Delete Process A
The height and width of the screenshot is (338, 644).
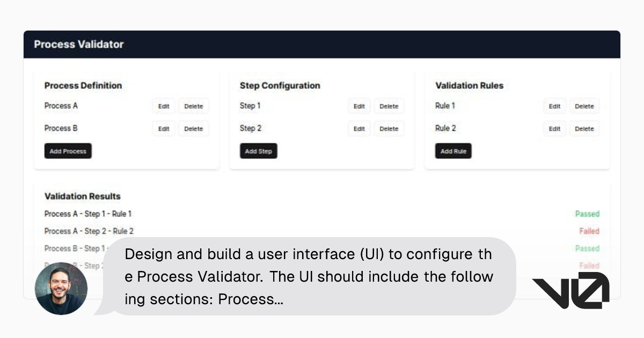coord(193,106)
